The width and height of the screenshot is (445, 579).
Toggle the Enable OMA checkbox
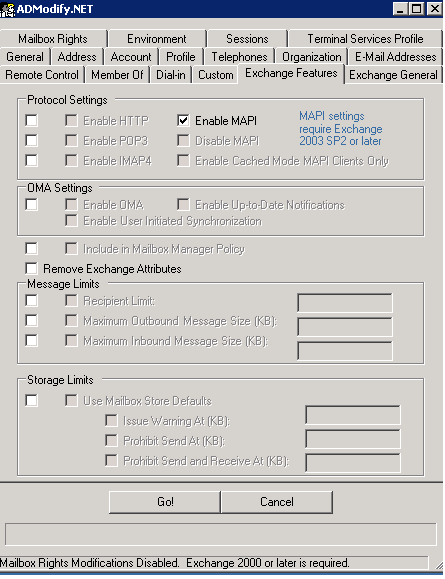(71, 204)
